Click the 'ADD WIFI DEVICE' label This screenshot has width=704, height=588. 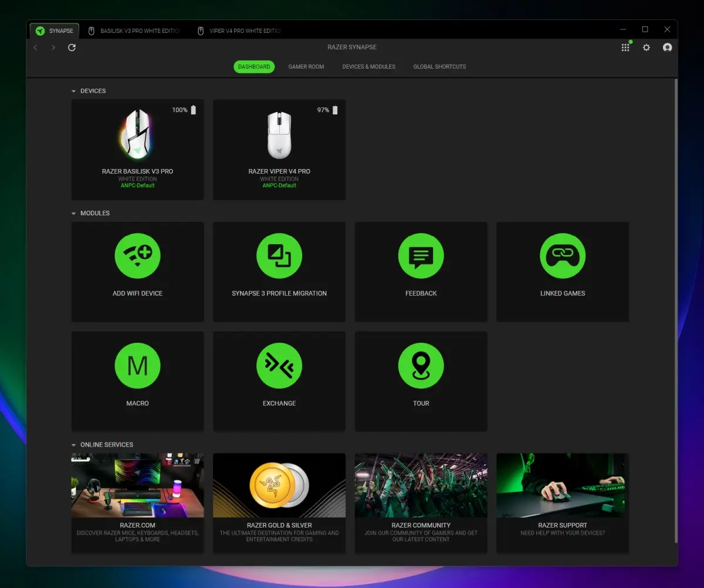tap(138, 293)
